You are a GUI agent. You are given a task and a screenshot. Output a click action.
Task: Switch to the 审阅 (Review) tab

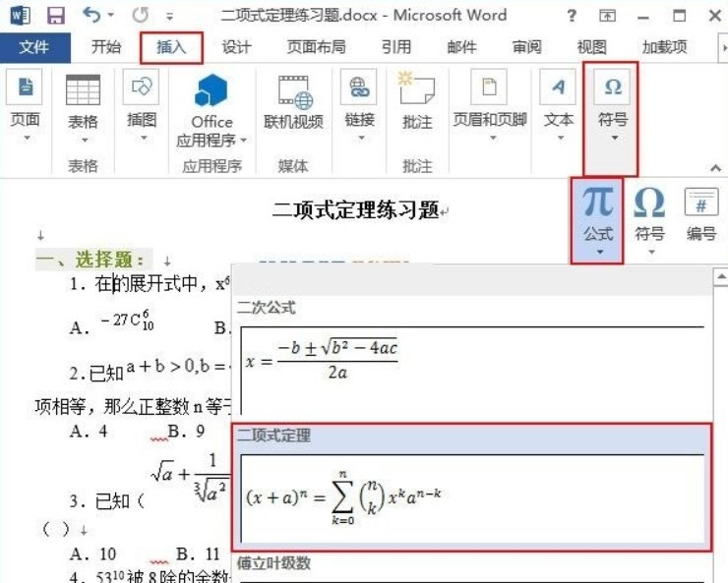tap(527, 47)
